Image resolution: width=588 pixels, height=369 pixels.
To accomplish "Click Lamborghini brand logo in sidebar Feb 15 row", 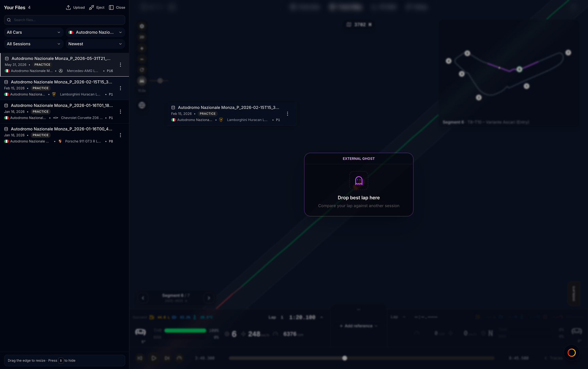I will 54,94.
